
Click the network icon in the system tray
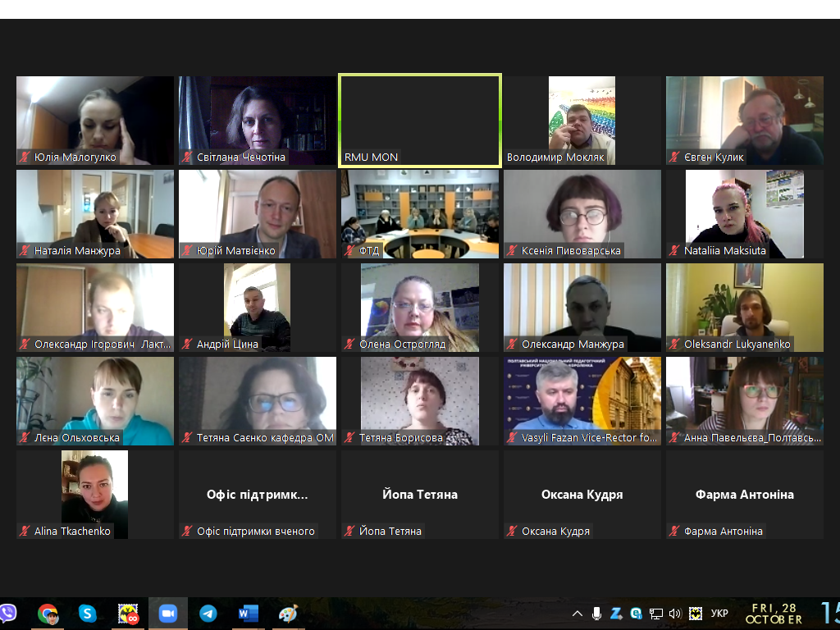pyautogui.click(x=655, y=614)
